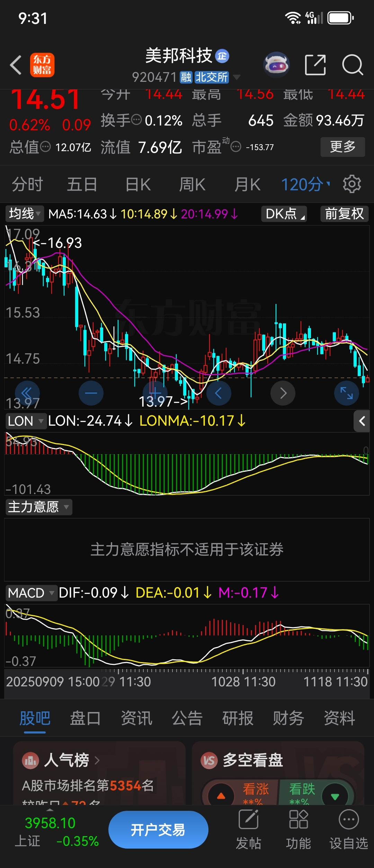Viewport: 374px width, 868px height.
Task: Tap the 人气榜 ranking icon
Action: (30, 761)
